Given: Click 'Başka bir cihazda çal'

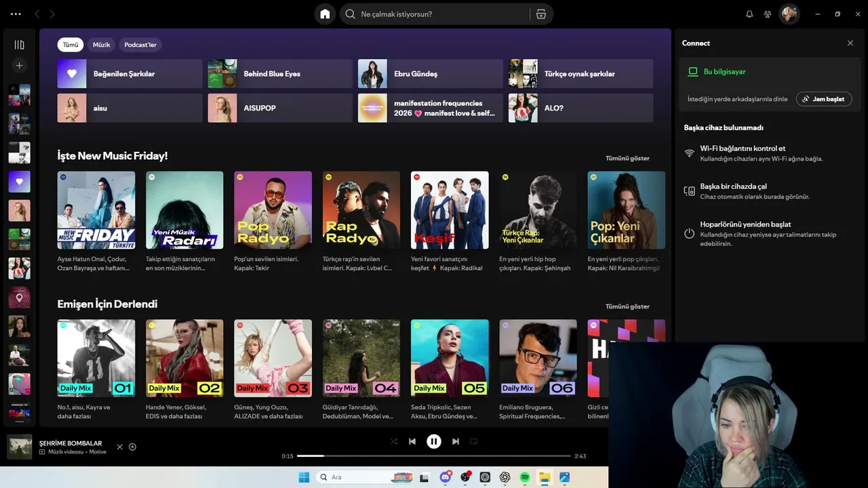Looking at the screenshot, I should coord(734,186).
